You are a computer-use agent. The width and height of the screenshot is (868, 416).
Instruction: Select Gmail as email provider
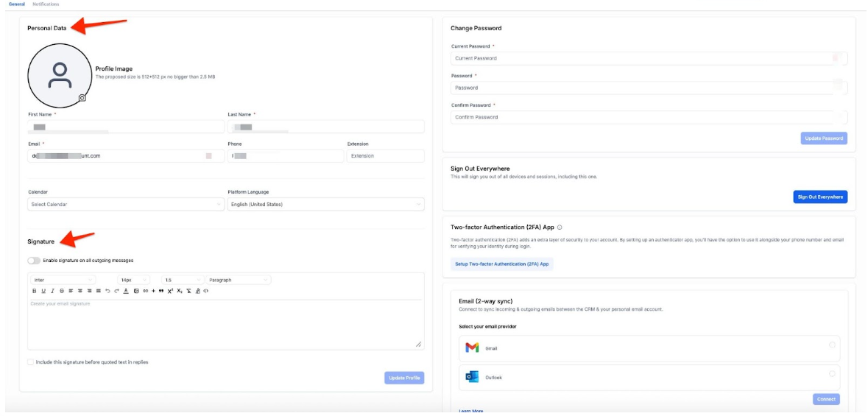pyautogui.click(x=832, y=345)
